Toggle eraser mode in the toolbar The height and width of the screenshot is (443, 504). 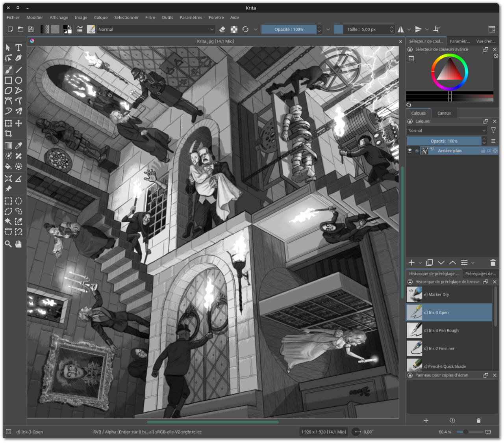222,29
